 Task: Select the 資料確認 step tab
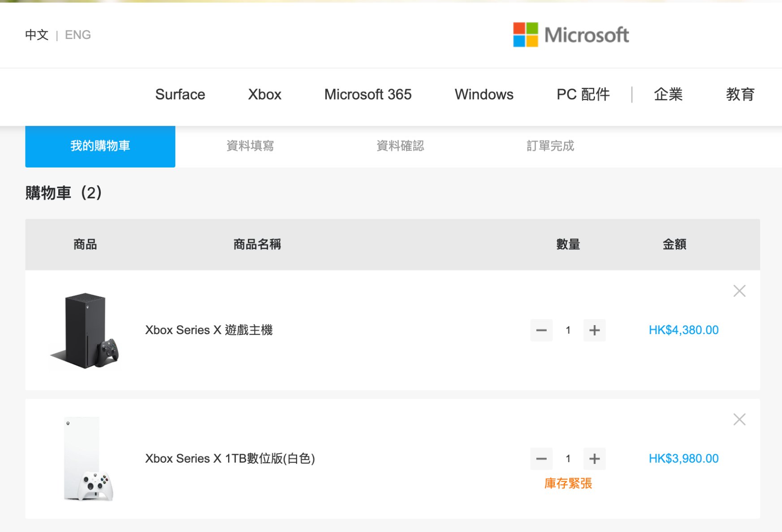click(400, 146)
